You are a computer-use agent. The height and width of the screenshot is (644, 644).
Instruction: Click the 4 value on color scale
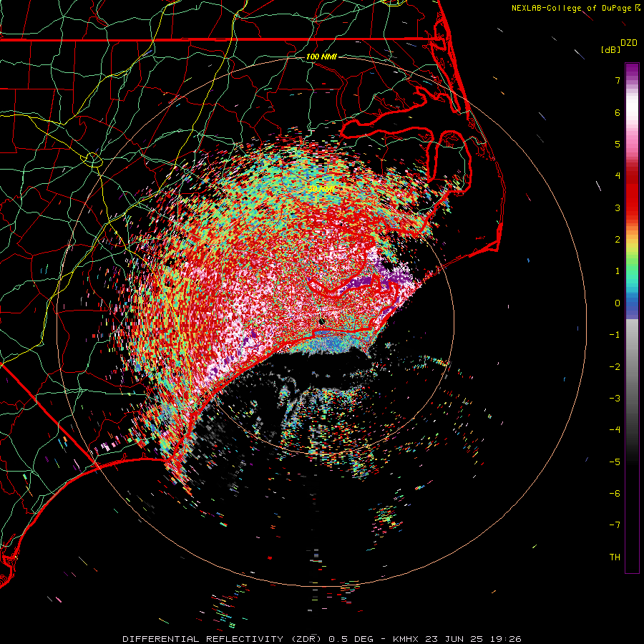click(x=618, y=176)
